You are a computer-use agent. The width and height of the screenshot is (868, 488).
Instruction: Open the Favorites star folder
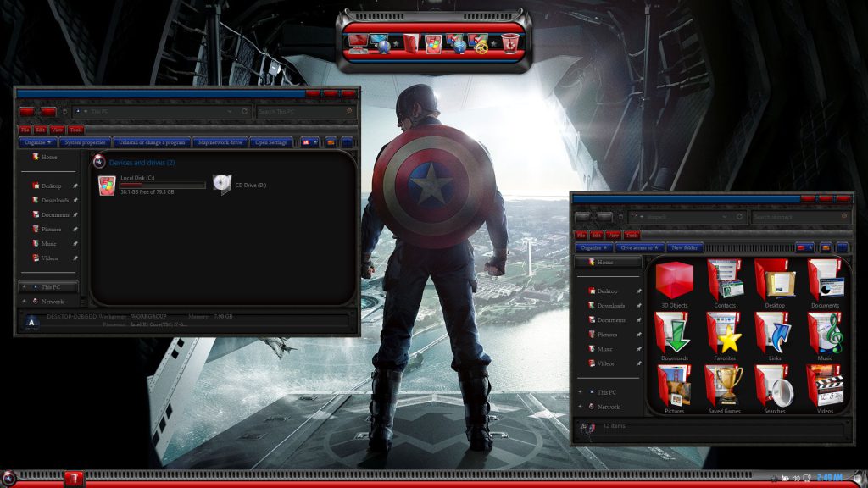pos(725,333)
